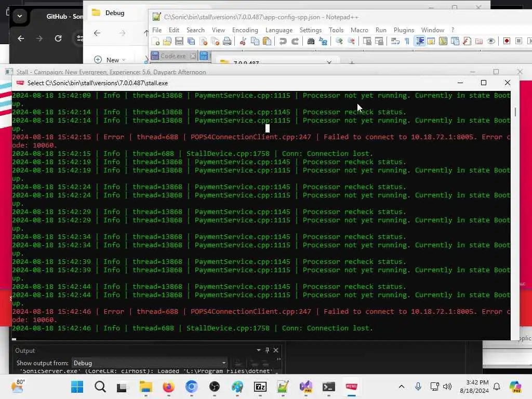Open the clock and date in taskbar
Viewport: 532px width, 399px height.
point(474,387)
